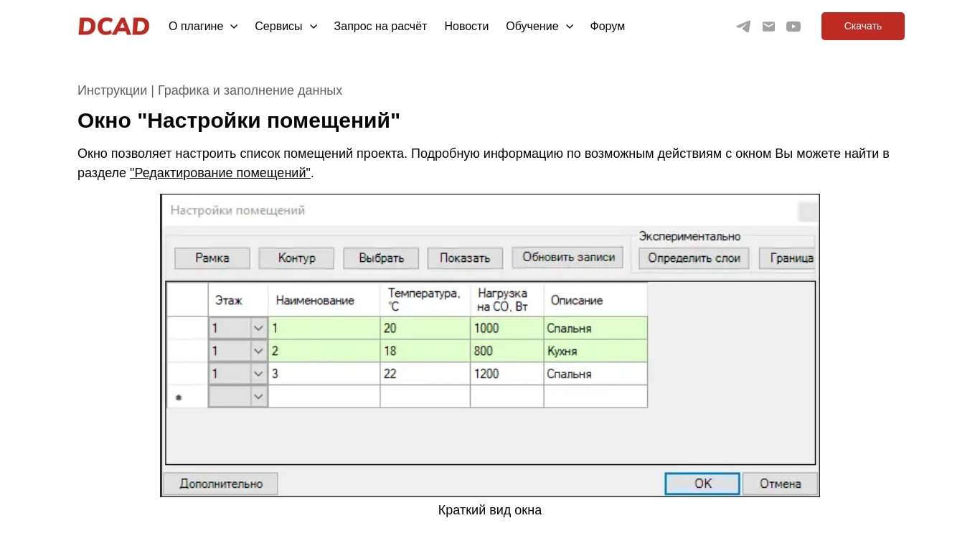Viewport: 980px width, 551px height.
Task: Go to "Новости" section
Action: [x=466, y=27]
